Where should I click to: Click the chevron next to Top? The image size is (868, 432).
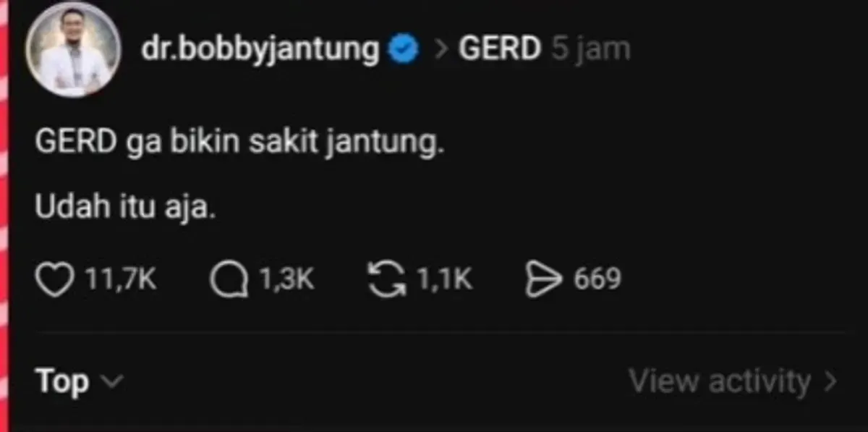(114, 381)
